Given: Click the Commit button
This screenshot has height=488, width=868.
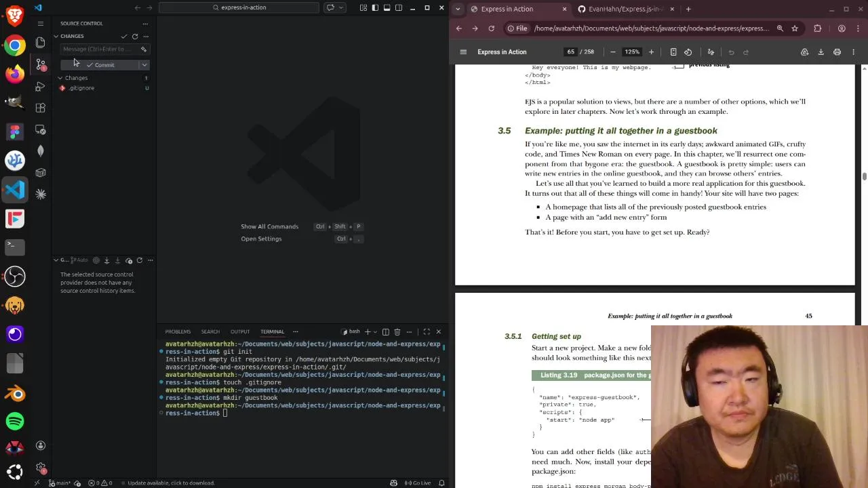Looking at the screenshot, I should tap(100, 65).
